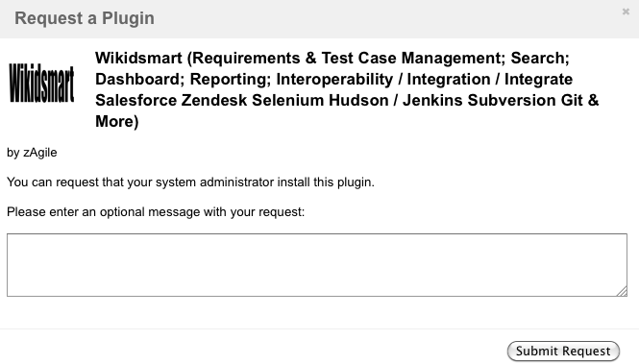Click the word "Interoperability" in the heading

click(334, 79)
